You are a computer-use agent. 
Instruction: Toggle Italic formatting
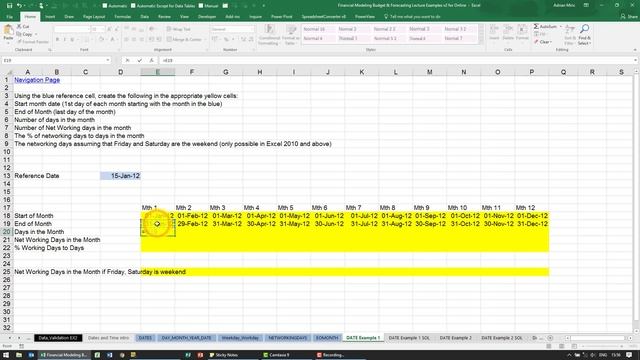point(64,40)
